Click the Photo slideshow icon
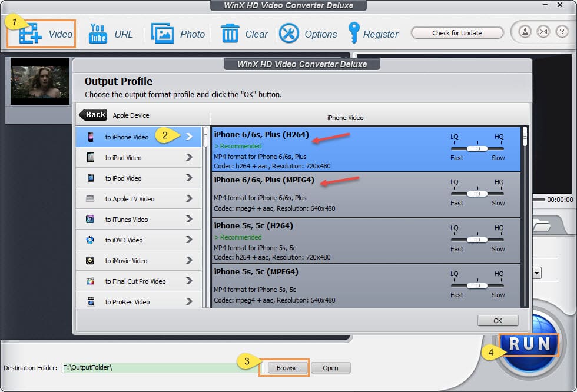 [163, 34]
